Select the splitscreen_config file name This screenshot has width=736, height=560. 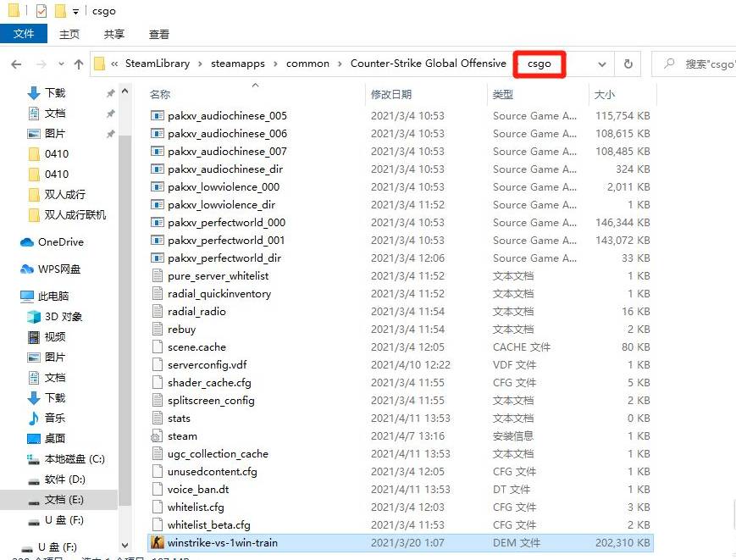click(x=211, y=401)
